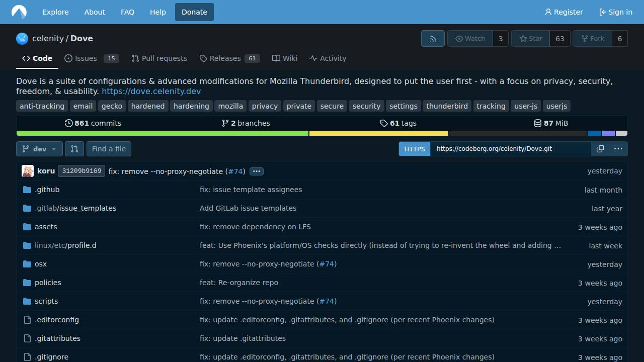Click the osx folder icon
The image size is (644, 362).
pos(27,264)
